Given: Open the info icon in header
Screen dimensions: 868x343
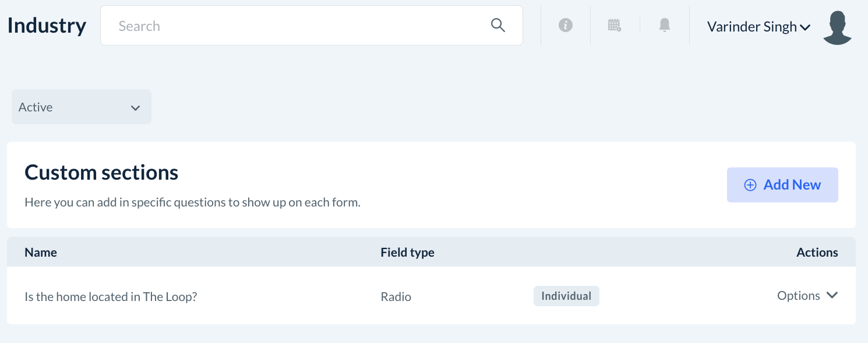Looking at the screenshot, I should 565,25.
